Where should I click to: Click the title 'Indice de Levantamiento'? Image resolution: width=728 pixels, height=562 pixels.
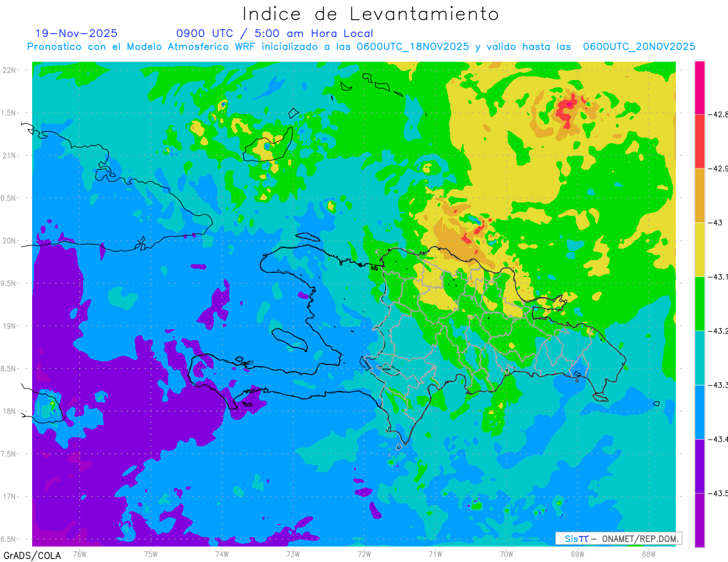tap(371, 13)
